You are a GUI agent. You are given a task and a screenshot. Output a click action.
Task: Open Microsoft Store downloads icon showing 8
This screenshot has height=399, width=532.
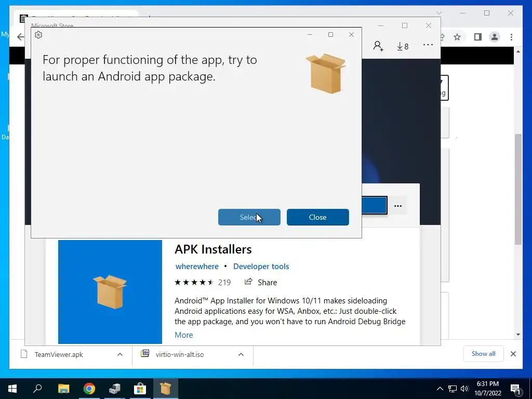[403, 46]
